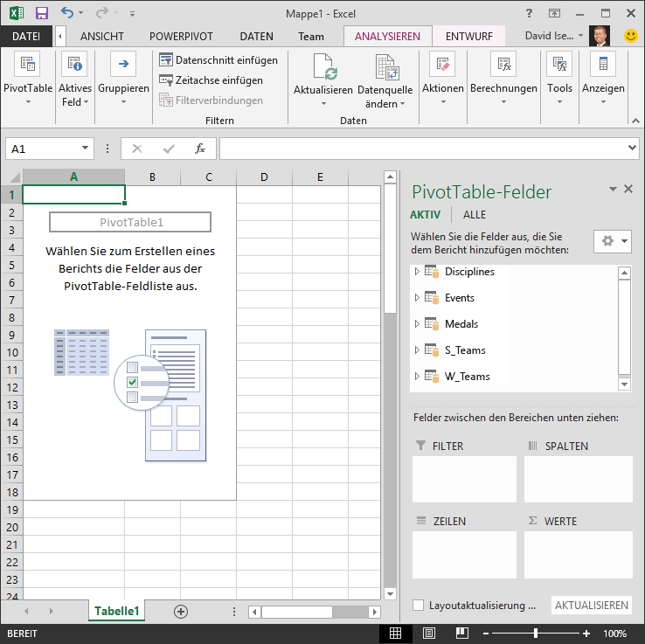Open the Team ribbon tab
This screenshot has height=644, width=645.
[x=311, y=36]
